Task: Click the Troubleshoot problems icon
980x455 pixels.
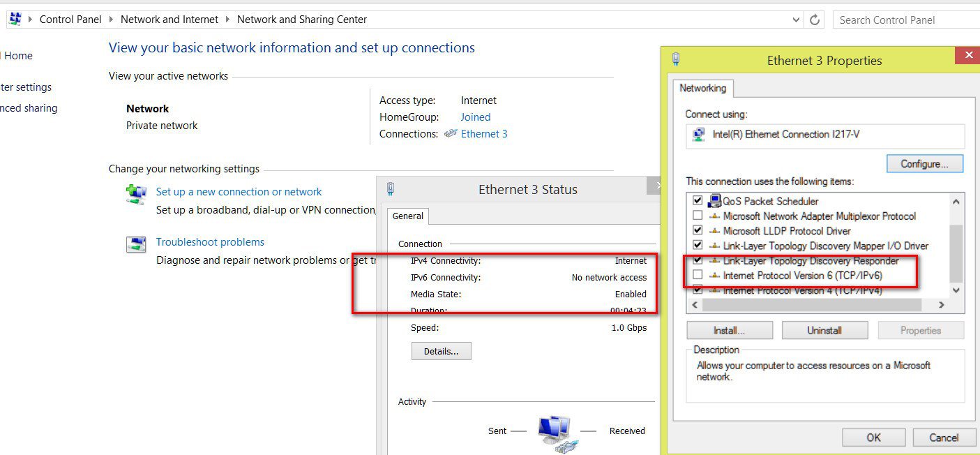Action: pyautogui.click(x=136, y=244)
